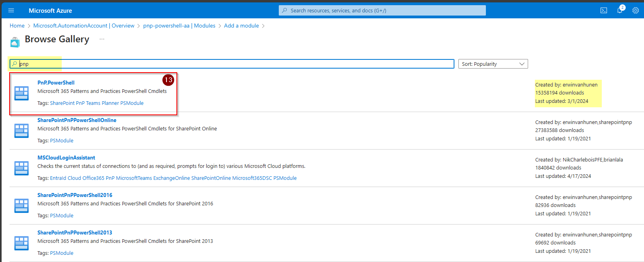This screenshot has height=262, width=644.
Task: Click the ExchangeOnline tag under MSCloudLoginAssistant
Action: (172, 178)
